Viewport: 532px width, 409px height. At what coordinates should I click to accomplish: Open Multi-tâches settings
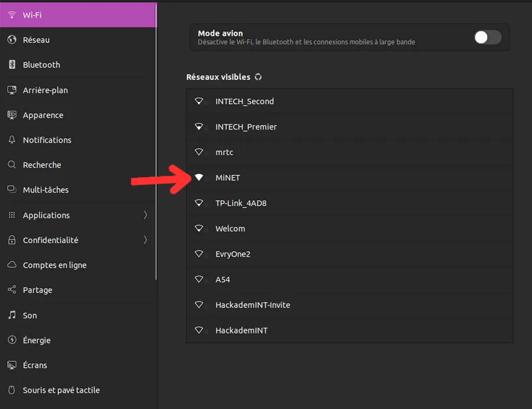(x=78, y=190)
